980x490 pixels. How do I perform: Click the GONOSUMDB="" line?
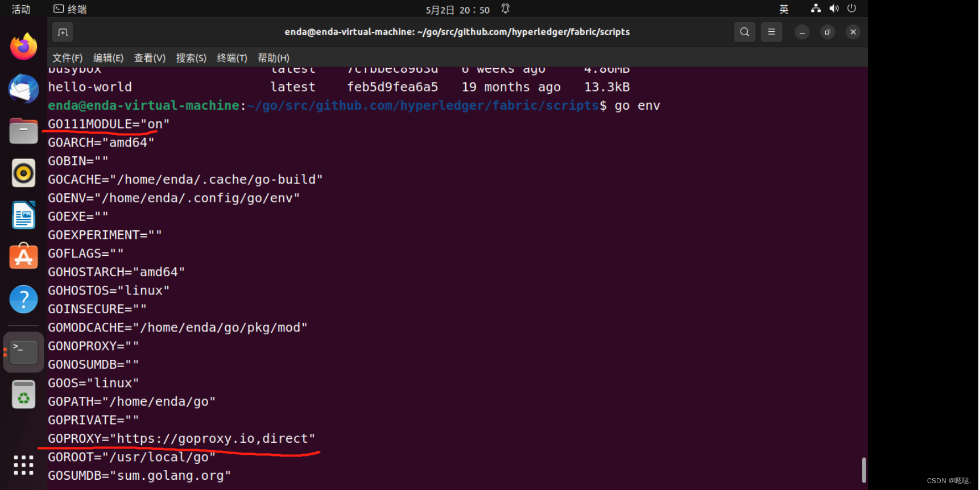point(93,364)
